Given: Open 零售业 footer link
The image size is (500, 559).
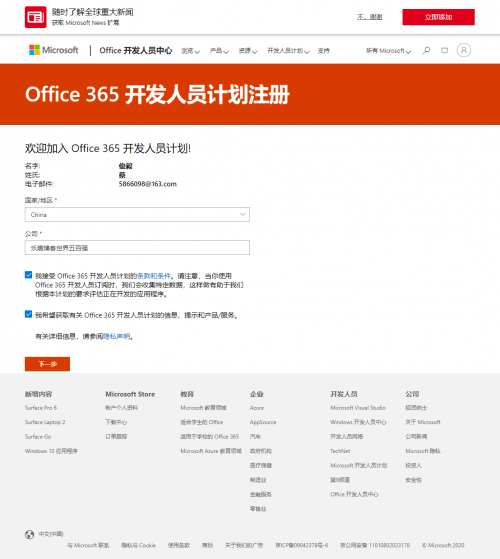Looking at the screenshot, I should pos(258,509).
